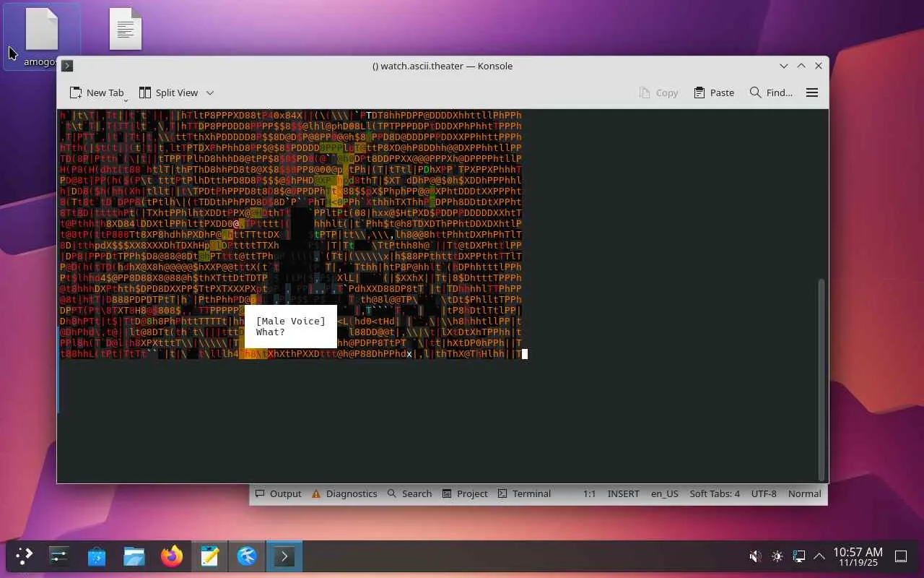Click the 1:1 cursor position indicator
Image resolution: width=924 pixels, height=578 pixels.
tap(589, 493)
